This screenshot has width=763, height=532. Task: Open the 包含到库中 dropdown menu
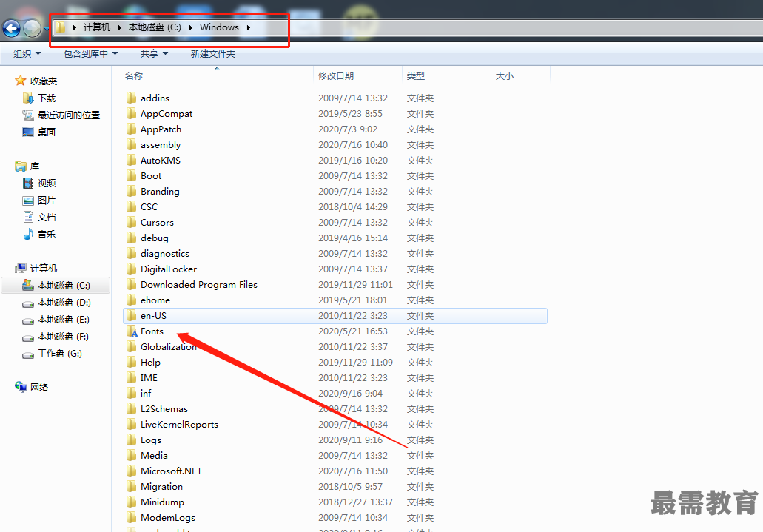pos(90,53)
